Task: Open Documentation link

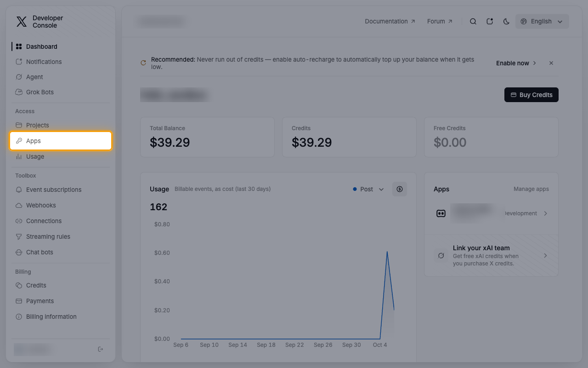Action: [x=390, y=21]
